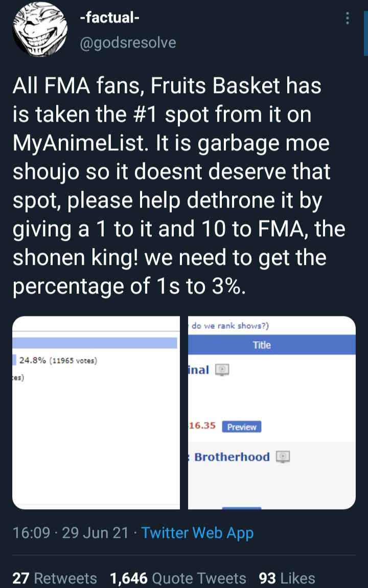Click the red 16.35 score text
The height and width of the screenshot is (588, 368).
(x=202, y=426)
